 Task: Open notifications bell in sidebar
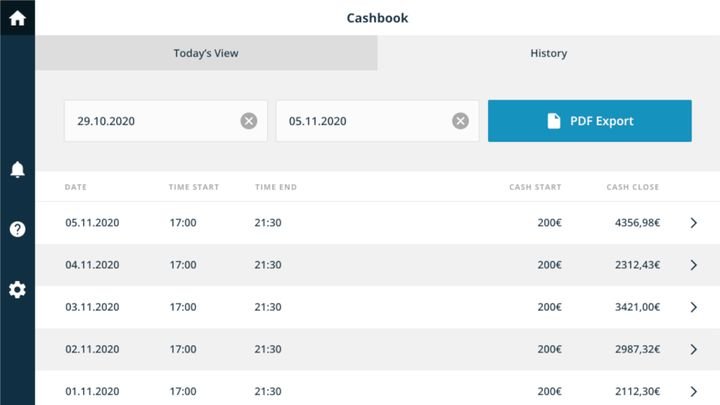(x=17, y=170)
